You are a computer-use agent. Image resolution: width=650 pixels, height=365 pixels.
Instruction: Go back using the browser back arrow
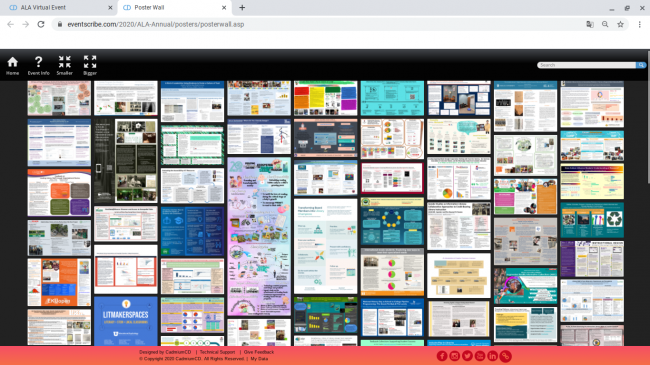pyautogui.click(x=10, y=24)
